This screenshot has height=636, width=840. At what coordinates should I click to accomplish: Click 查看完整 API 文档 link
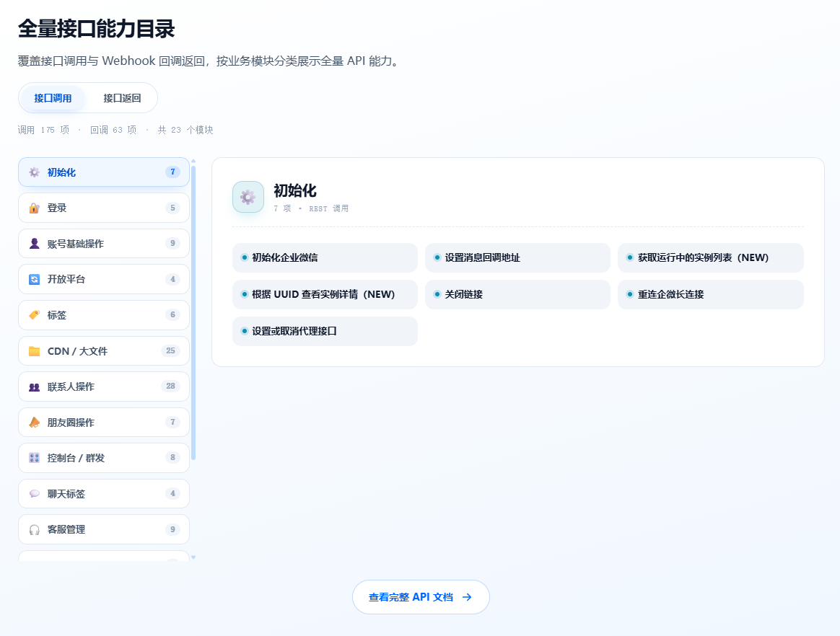[421, 597]
